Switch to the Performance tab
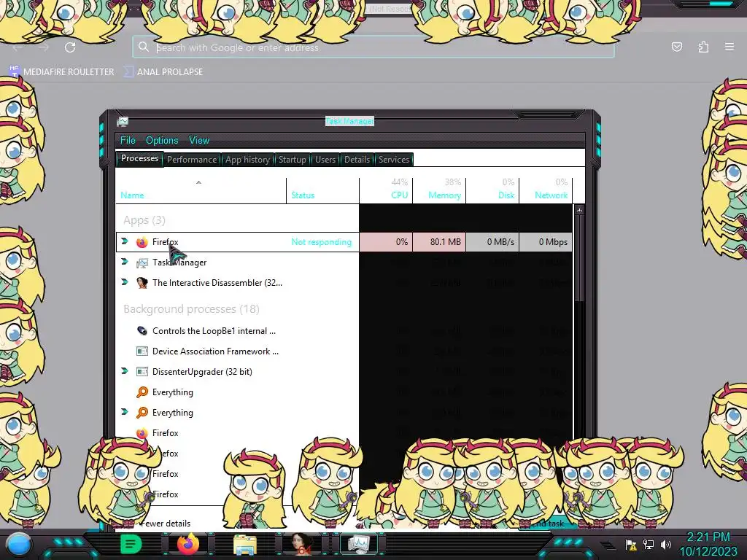 (192, 160)
